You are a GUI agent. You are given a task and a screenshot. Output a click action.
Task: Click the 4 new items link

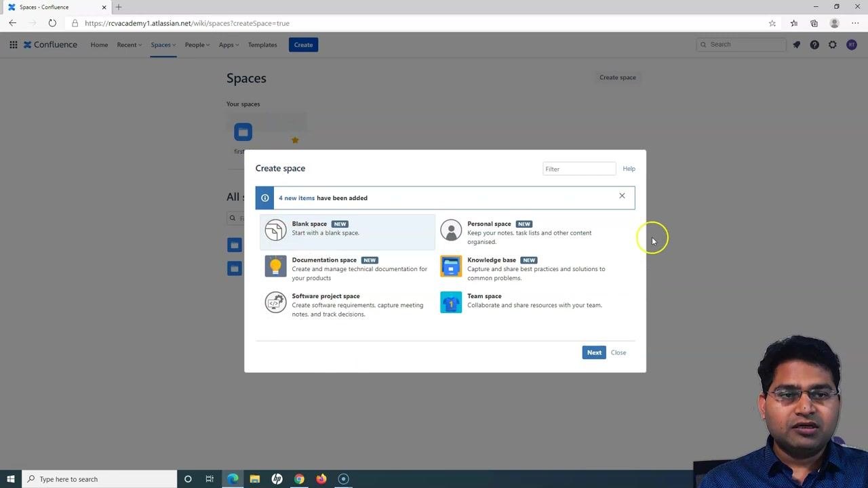click(x=296, y=198)
